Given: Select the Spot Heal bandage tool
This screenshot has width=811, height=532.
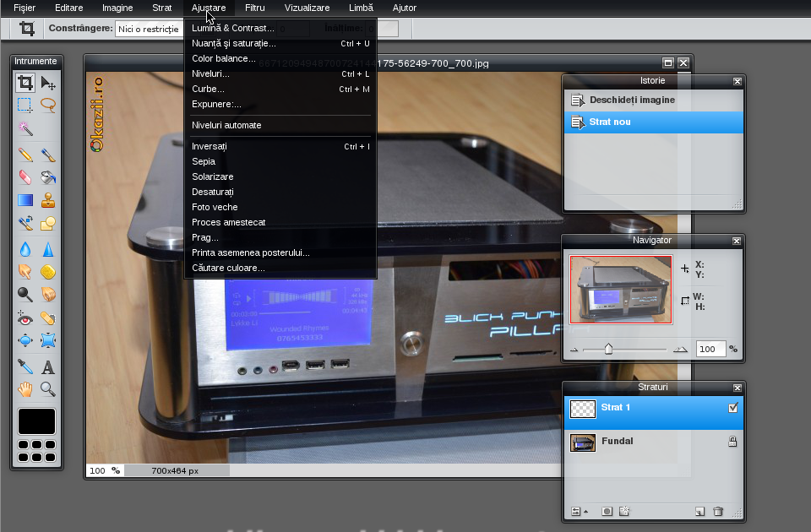Looking at the screenshot, I should [48, 318].
